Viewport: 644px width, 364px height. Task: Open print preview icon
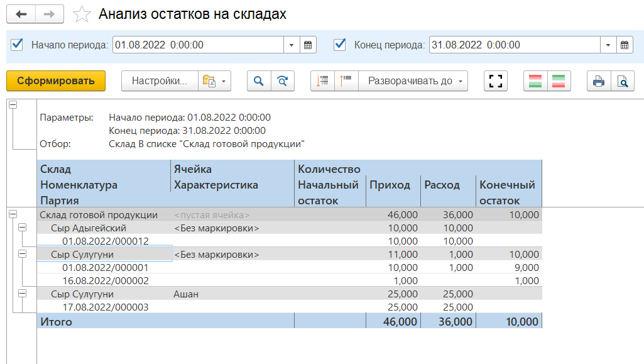[x=622, y=80]
